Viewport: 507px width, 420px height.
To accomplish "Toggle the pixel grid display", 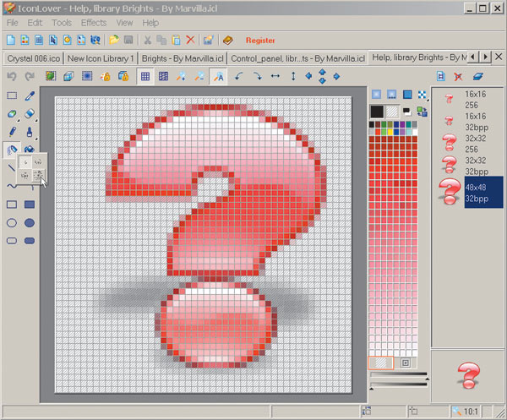I will point(145,76).
